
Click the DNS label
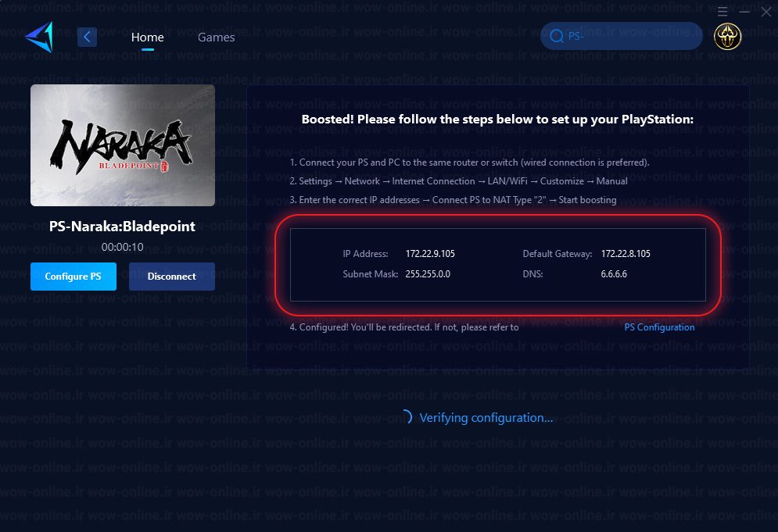532,274
